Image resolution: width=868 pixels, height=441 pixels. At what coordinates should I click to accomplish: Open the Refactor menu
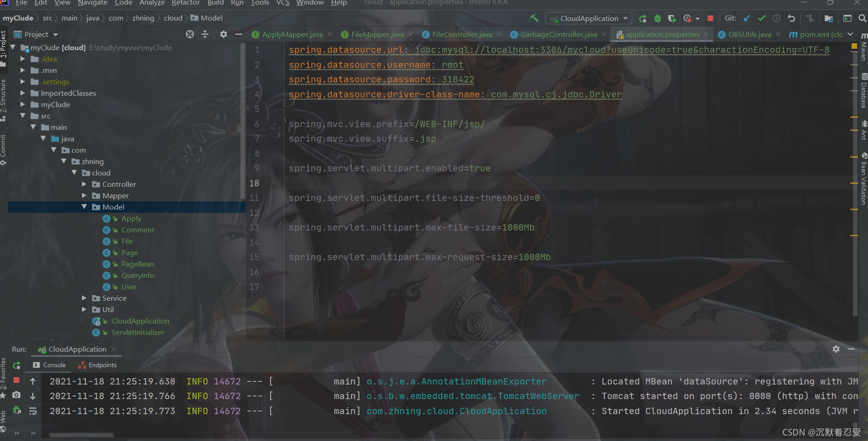click(185, 3)
